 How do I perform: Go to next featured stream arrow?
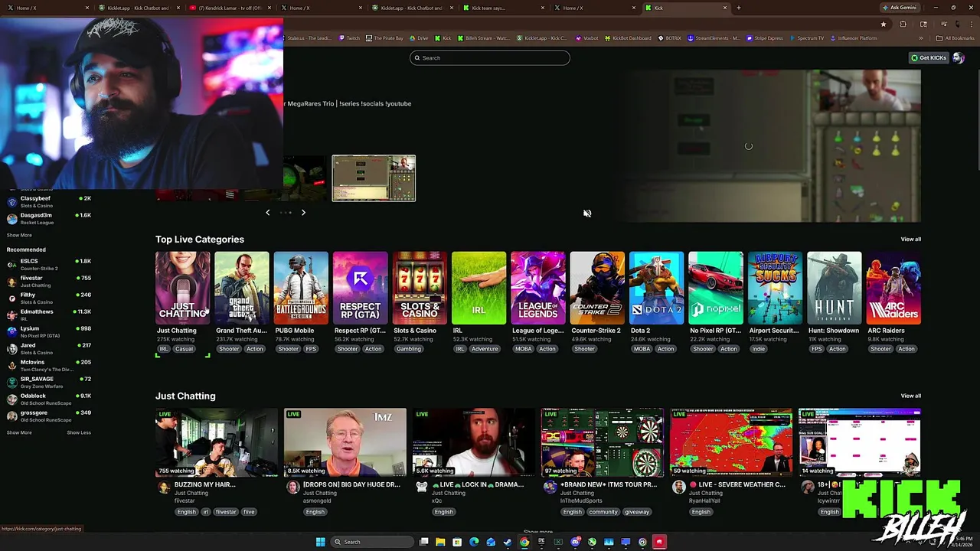click(303, 213)
